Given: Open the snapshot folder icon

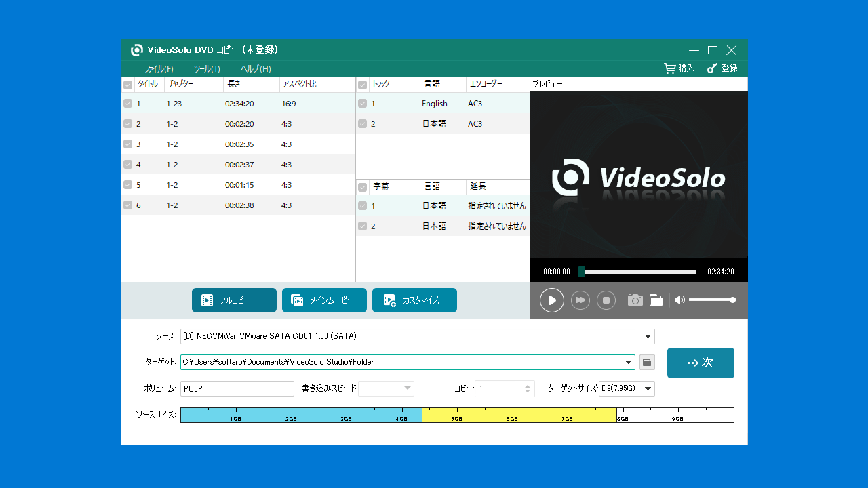Looking at the screenshot, I should tap(656, 300).
